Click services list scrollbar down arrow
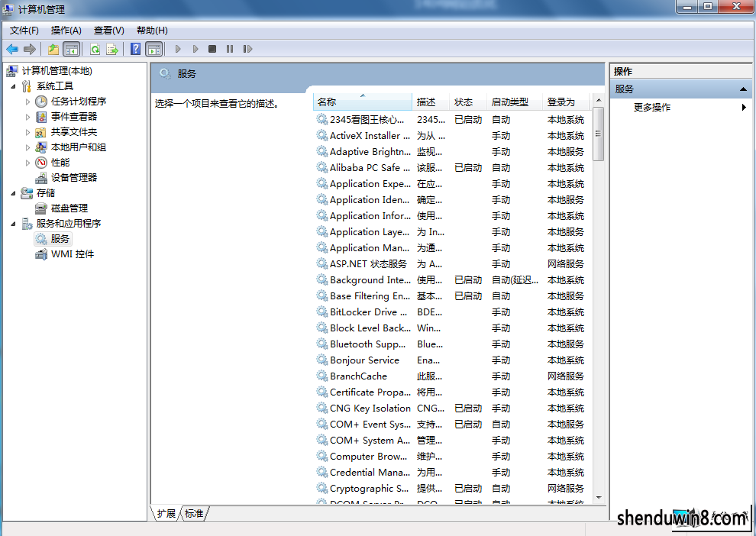 click(599, 497)
